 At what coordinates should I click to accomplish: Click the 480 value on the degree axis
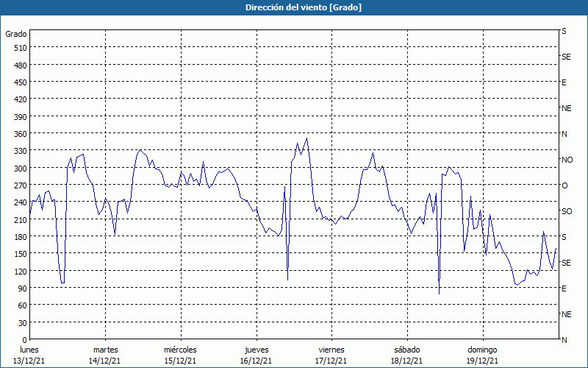coord(21,66)
